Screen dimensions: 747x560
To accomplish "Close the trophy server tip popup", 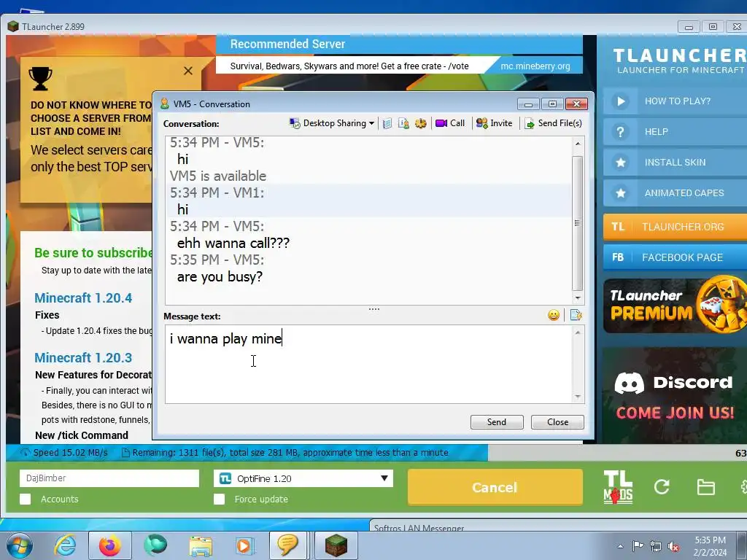I will pos(188,71).
